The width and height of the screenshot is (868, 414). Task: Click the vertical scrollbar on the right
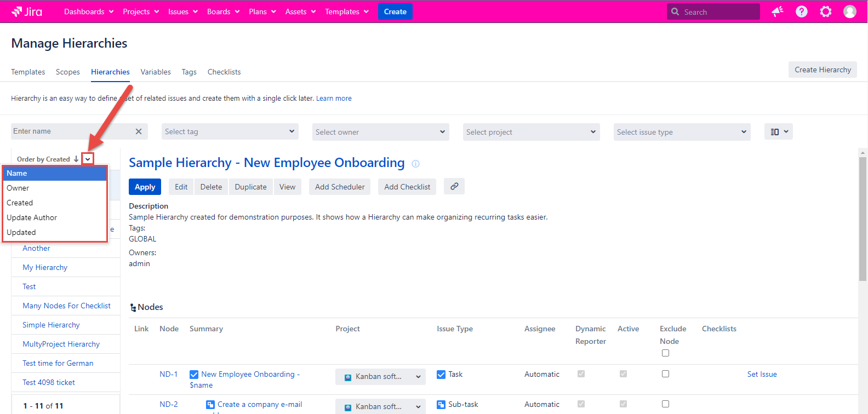click(863, 219)
